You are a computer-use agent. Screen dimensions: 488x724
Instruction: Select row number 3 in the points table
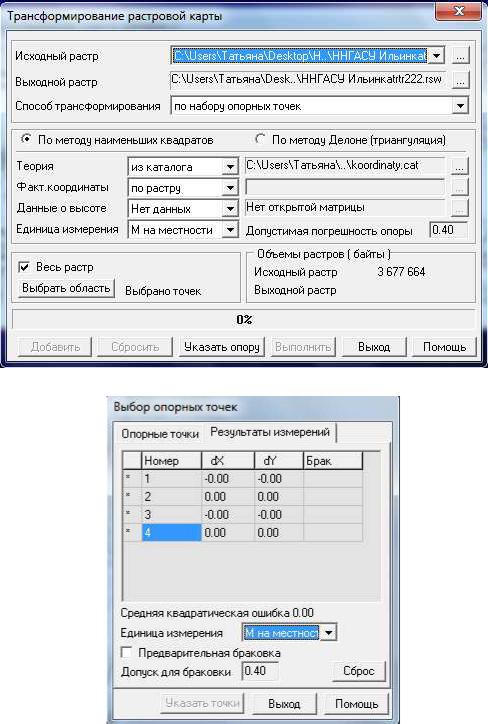click(x=243, y=514)
